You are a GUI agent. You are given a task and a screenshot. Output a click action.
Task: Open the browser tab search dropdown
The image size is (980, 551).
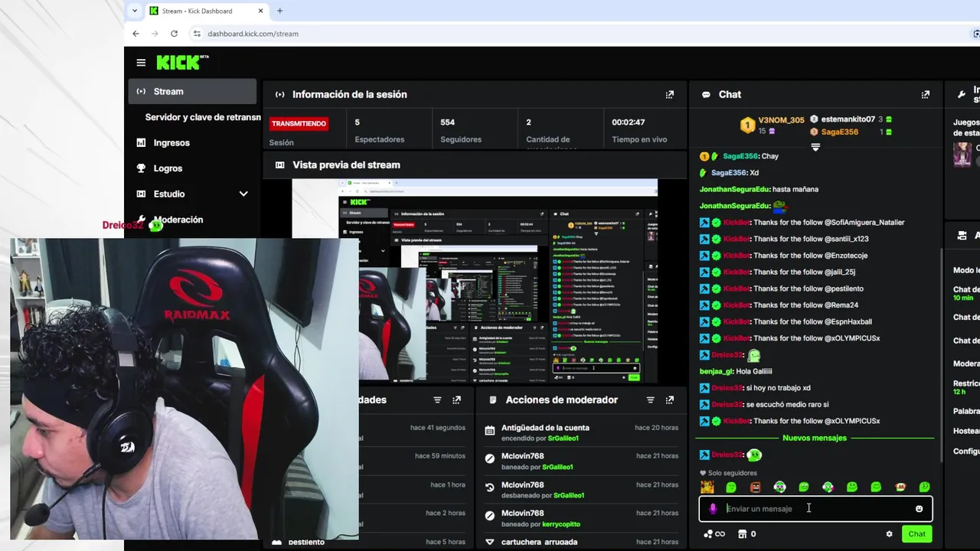[x=135, y=11]
